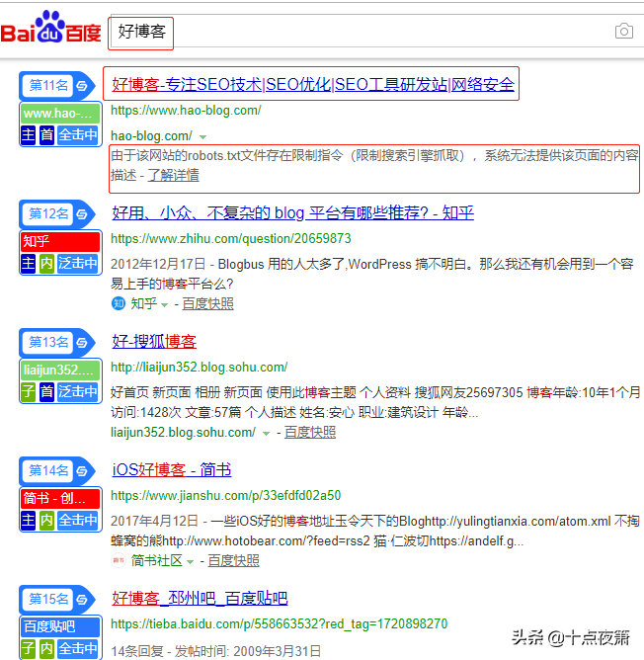The image size is (644, 660).
Task: Click the http://liaijun352.blog.sohu.com/ green URL
Action: click(200, 367)
